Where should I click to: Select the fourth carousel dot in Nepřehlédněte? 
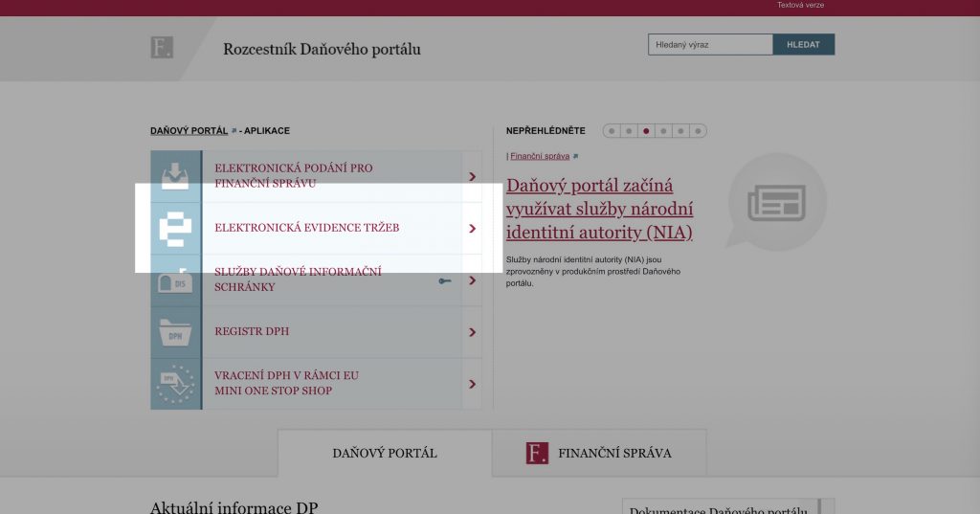pyautogui.click(x=663, y=131)
